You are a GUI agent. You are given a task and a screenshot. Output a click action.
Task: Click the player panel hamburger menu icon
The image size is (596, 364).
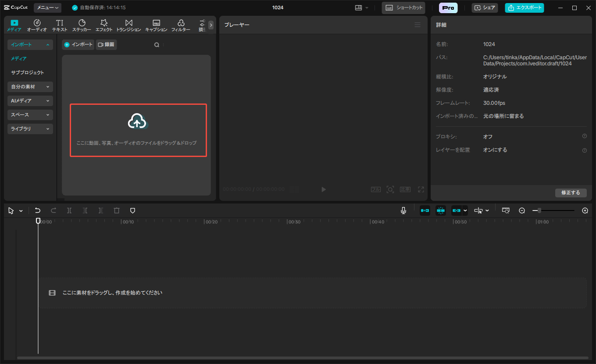coord(417,25)
